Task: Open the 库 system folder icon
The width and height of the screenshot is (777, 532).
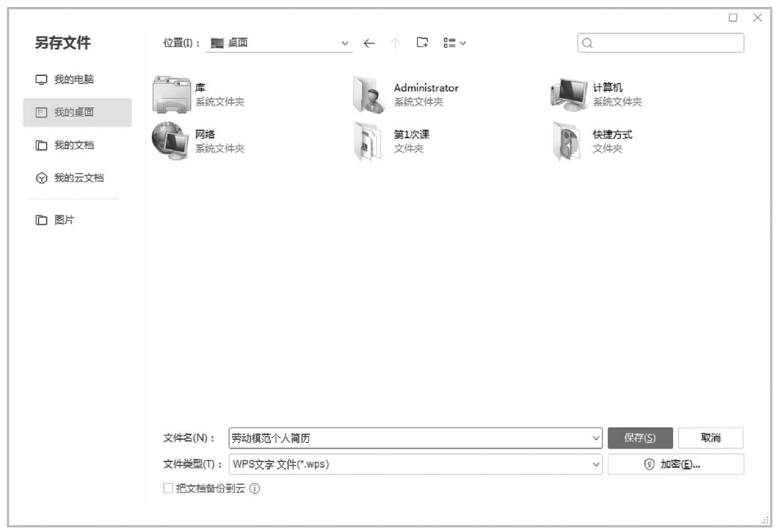Action: (x=171, y=95)
